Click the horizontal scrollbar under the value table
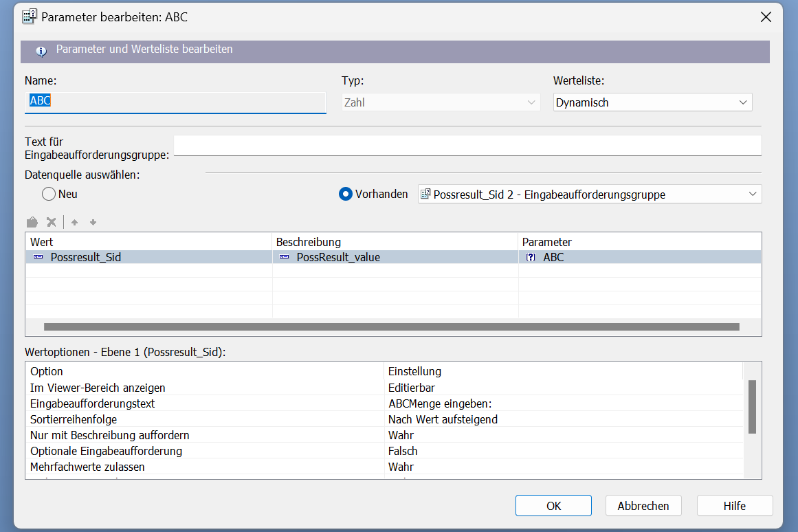The height and width of the screenshot is (532, 798). [x=391, y=327]
